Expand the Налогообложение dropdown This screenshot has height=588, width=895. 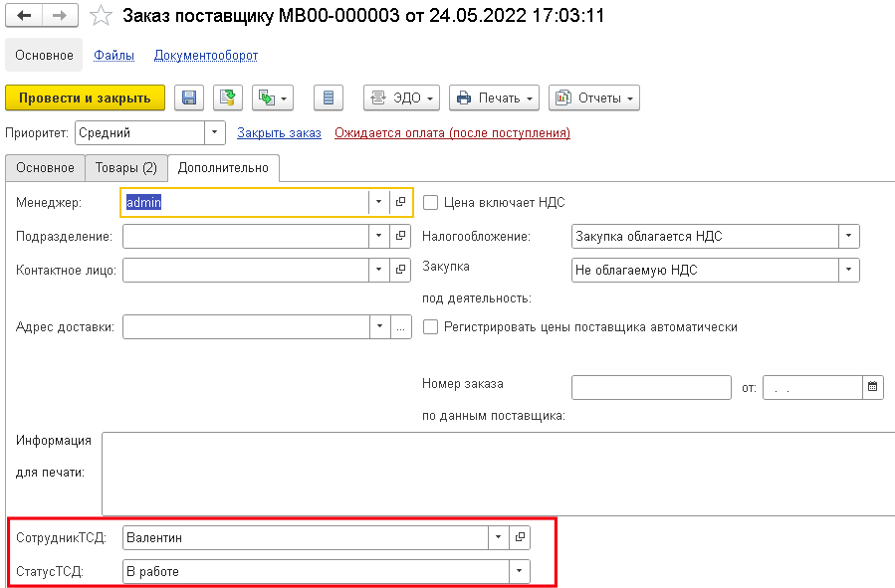pyautogui.click(x=849, y=236)
